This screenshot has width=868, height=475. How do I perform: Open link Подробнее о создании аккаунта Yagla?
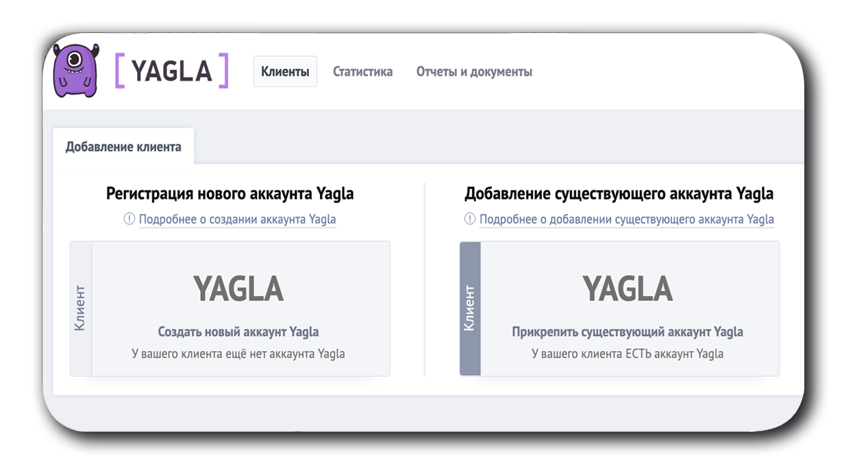[237, 219]
